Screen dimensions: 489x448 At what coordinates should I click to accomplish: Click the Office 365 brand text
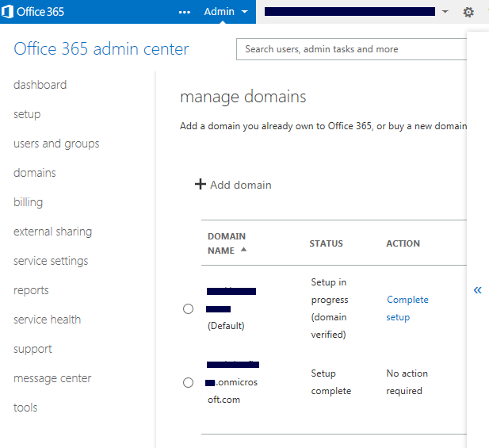click(40, 12)
